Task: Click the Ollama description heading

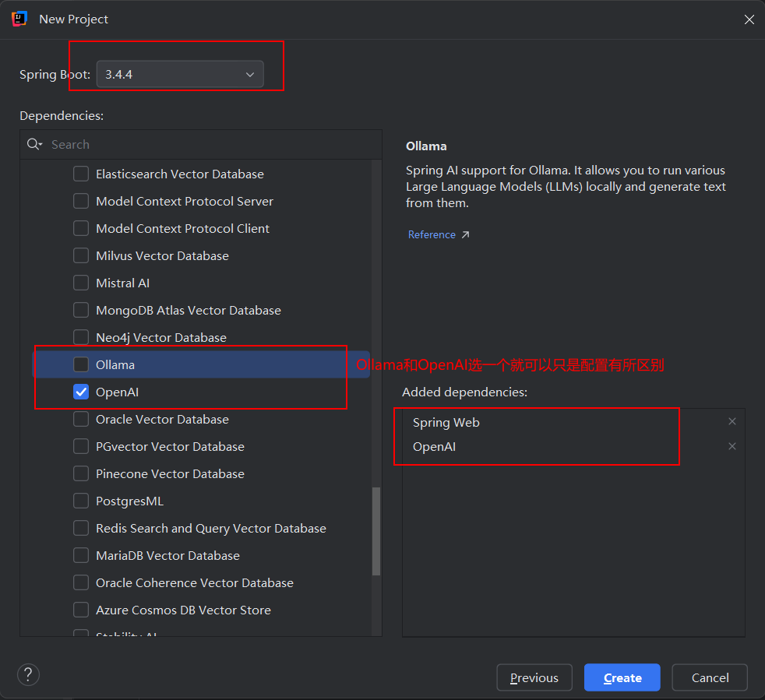Action: point(426,146)
